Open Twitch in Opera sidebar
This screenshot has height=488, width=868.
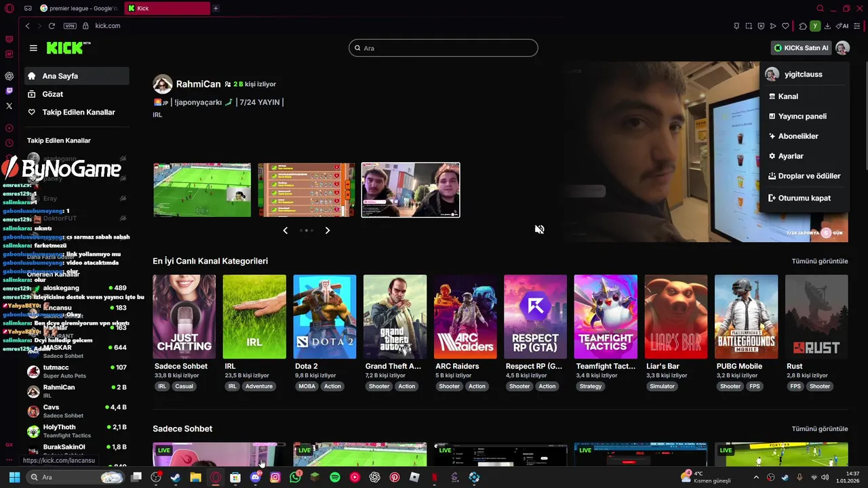pyautogui.click(x=9, y=91)
